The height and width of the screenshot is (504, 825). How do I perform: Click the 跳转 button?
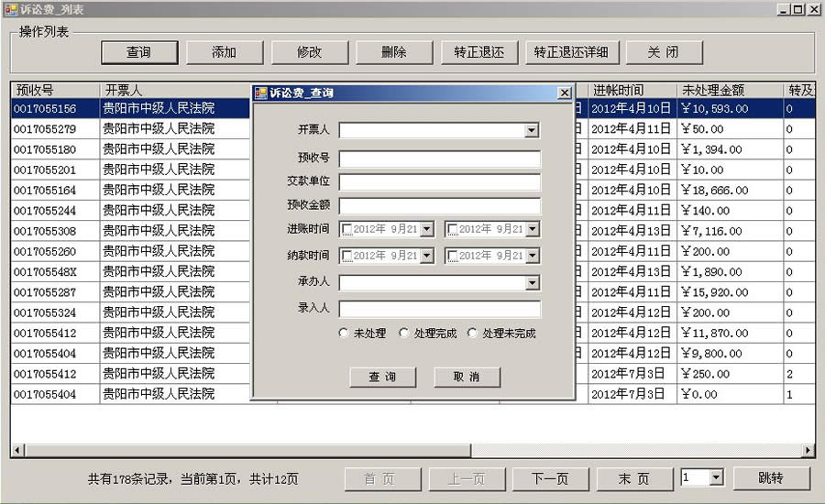point(771,478)
